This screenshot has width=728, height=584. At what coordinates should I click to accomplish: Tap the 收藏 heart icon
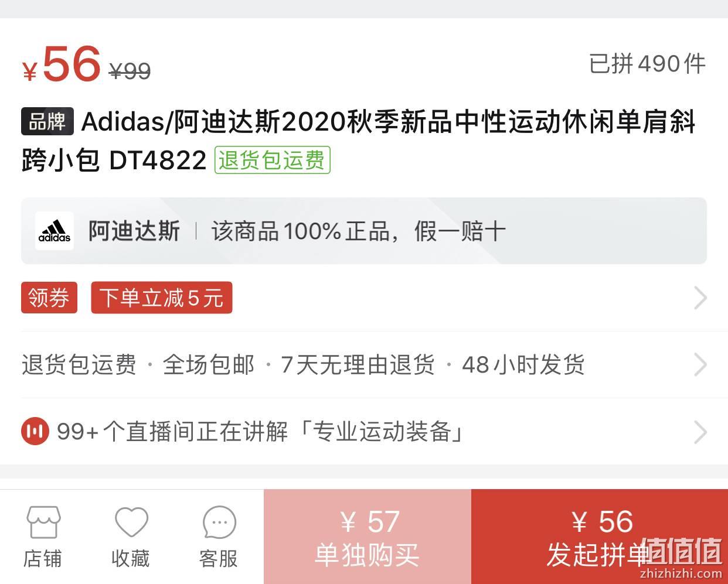click(x=131, y=522)
